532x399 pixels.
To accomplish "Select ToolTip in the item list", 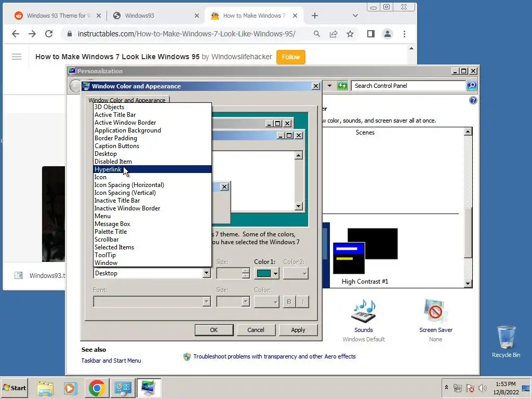I will point(152,255).
